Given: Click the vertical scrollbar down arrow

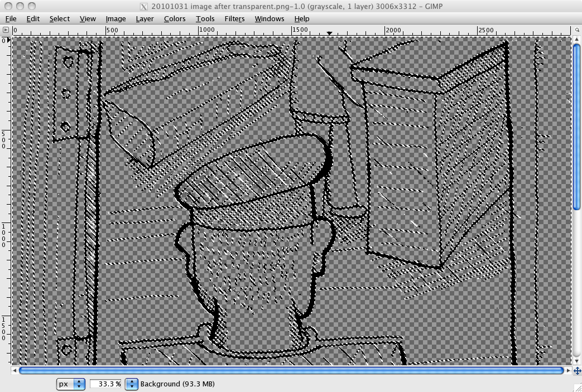Looking at the screenshot, I should (x=576, y=361).
